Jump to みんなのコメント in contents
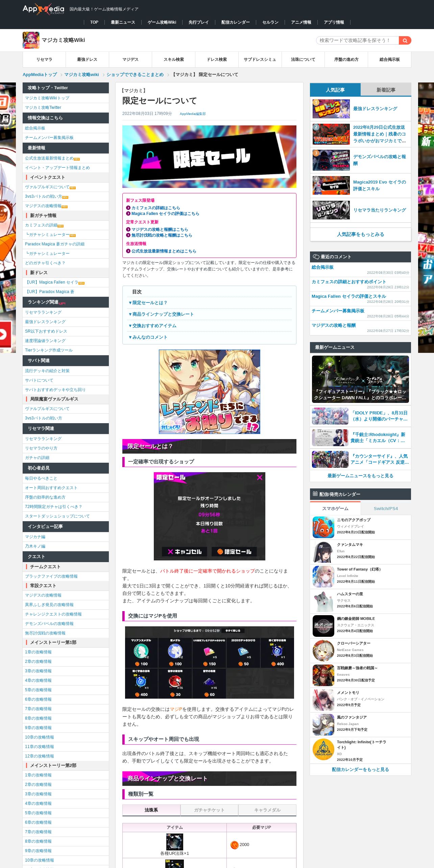This screenshot has width=434, height=868. (x=150, y=337)
